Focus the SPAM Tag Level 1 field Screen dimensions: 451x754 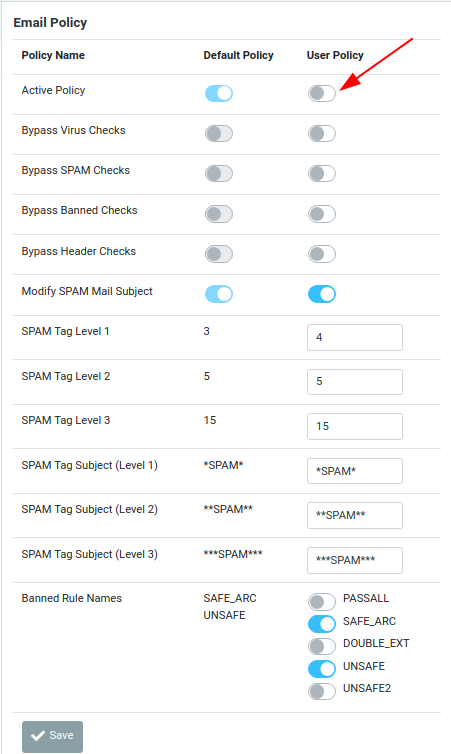pyautogui.click(x=355, y=337)
